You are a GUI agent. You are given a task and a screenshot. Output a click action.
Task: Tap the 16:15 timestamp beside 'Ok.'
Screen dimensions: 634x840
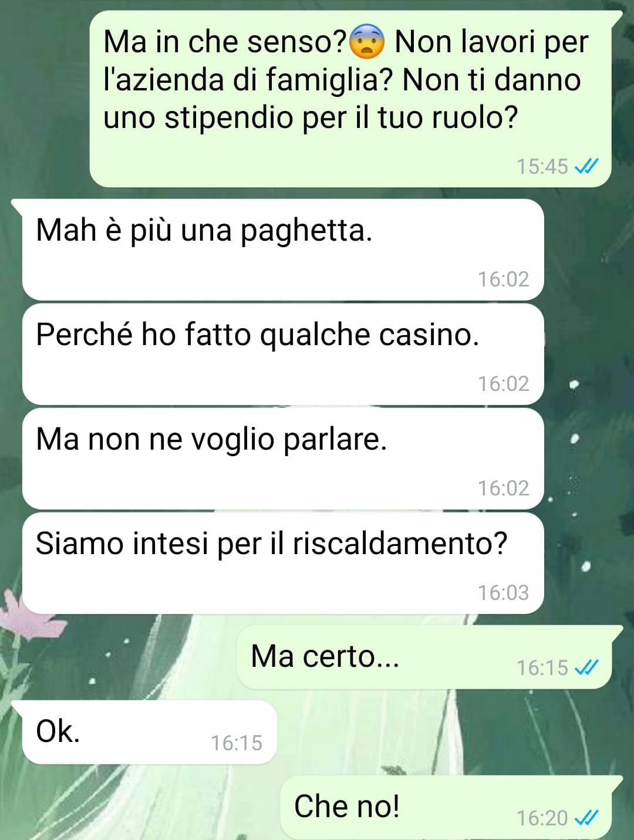pyautogui.click(x=237, y=743)
